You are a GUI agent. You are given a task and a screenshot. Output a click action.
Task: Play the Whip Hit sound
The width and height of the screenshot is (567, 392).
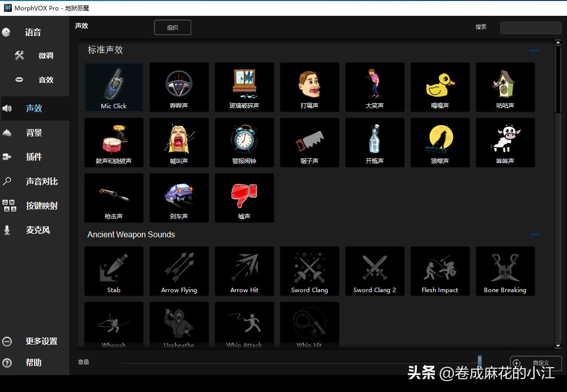pyautogui.click(x=309, y=325)
